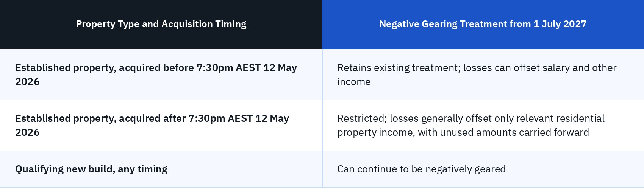
Task: Click the text 'unused amounts carried forward'
Action: click(503, 132)
